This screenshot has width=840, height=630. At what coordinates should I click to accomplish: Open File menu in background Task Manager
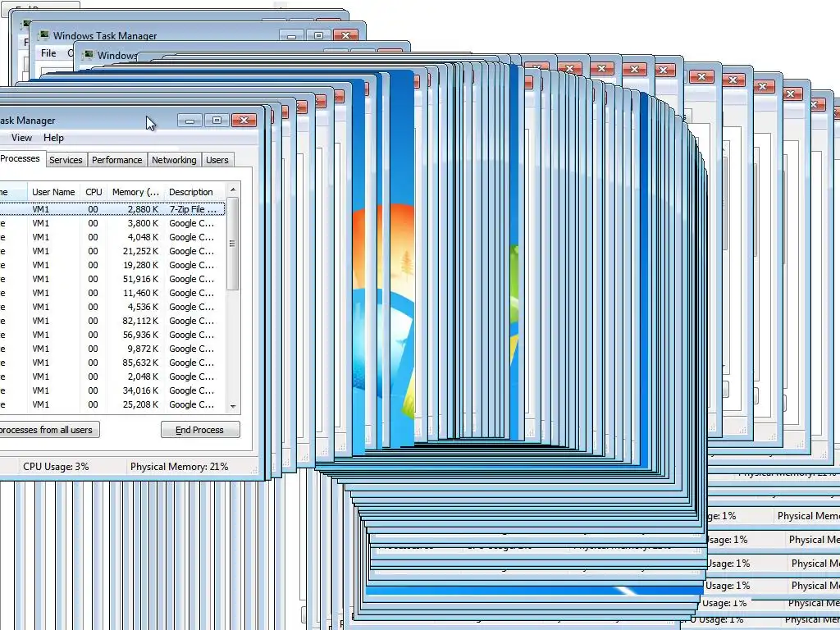point(48,53)
